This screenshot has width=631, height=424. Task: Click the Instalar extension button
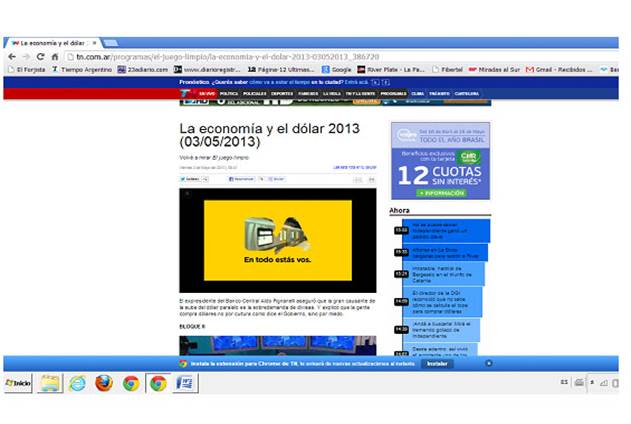click(x=437, y=363)
